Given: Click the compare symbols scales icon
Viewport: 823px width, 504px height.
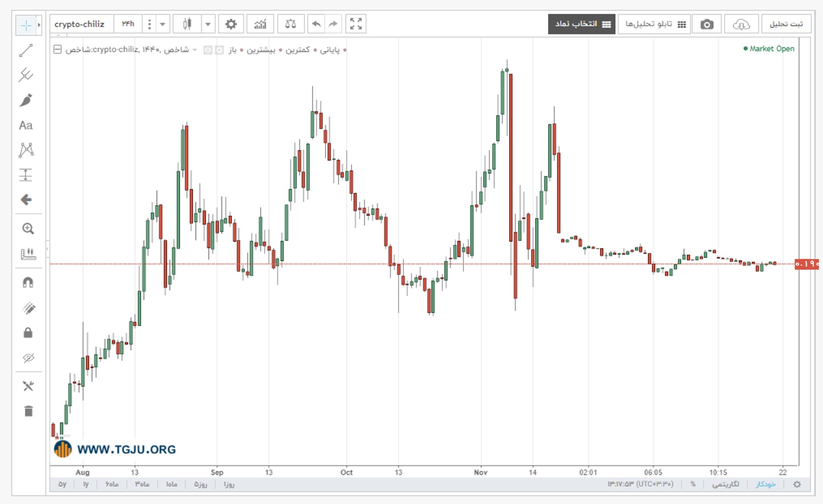Looking at the screenshot, I should tap(290, 24).
